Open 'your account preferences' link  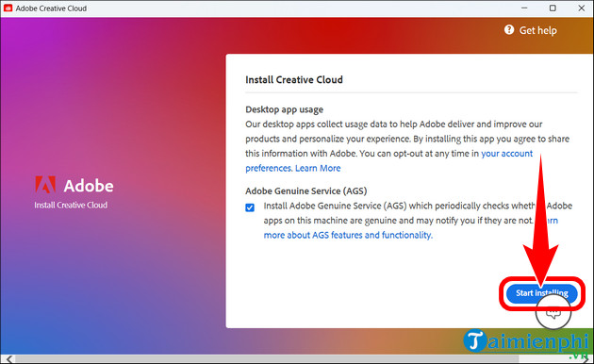click(506, 154)
